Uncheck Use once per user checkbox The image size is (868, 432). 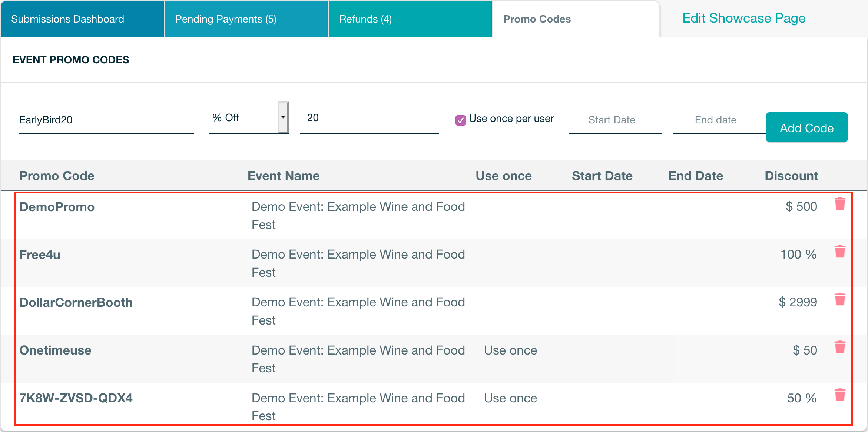click(460, 120)
